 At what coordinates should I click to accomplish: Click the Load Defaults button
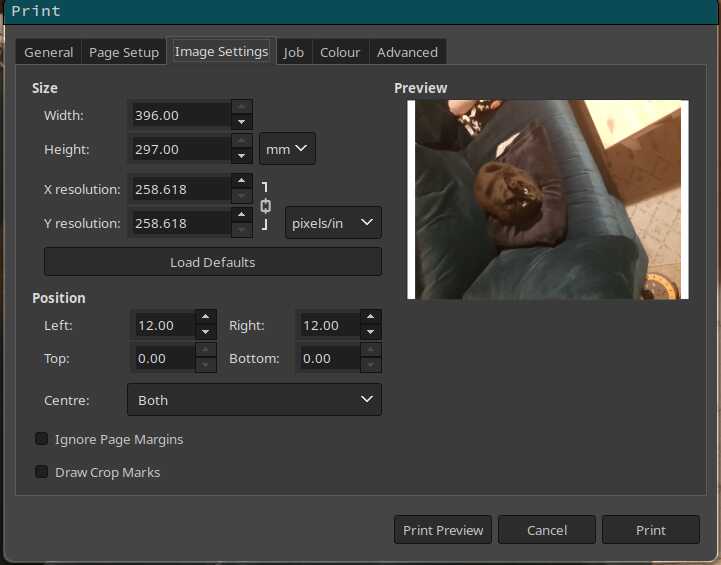click(213, 262)
